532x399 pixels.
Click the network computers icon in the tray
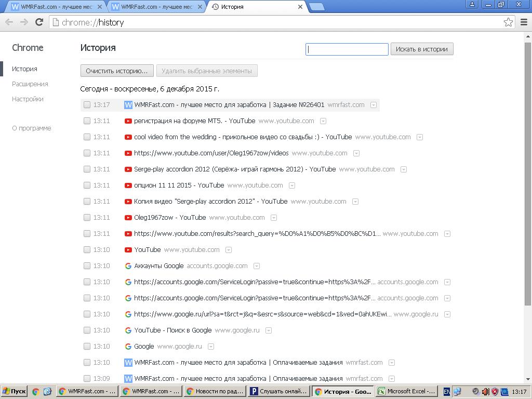click(457, 392)
